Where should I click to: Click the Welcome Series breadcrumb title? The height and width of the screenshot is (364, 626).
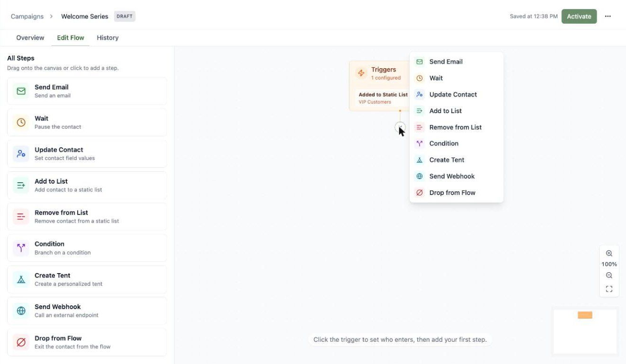pyautogui.click(x=85, y=16)
